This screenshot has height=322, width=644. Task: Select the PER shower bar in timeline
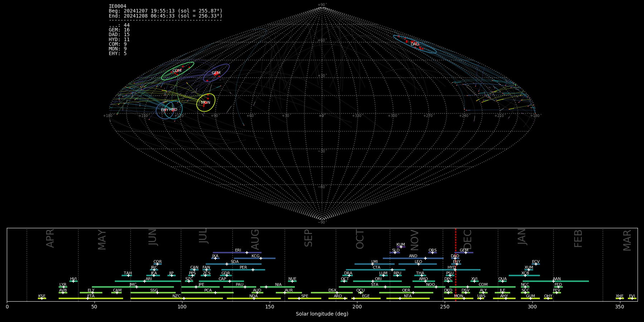coord(243,270)
